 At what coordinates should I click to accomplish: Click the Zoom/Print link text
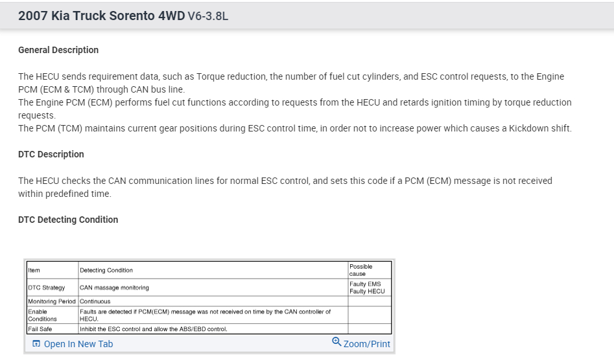(367, 344)
